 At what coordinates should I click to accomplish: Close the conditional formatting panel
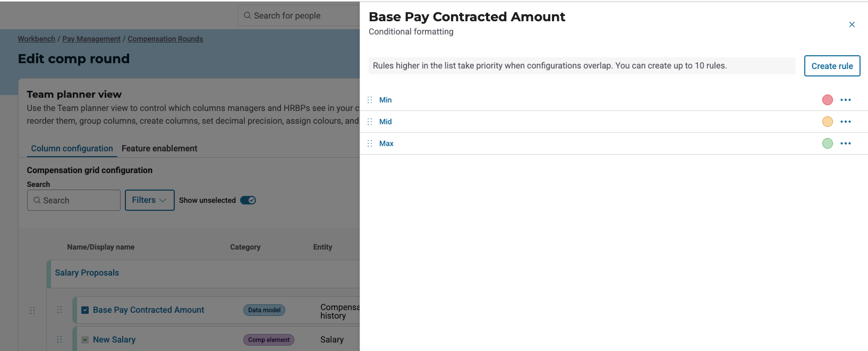point(852,24)
